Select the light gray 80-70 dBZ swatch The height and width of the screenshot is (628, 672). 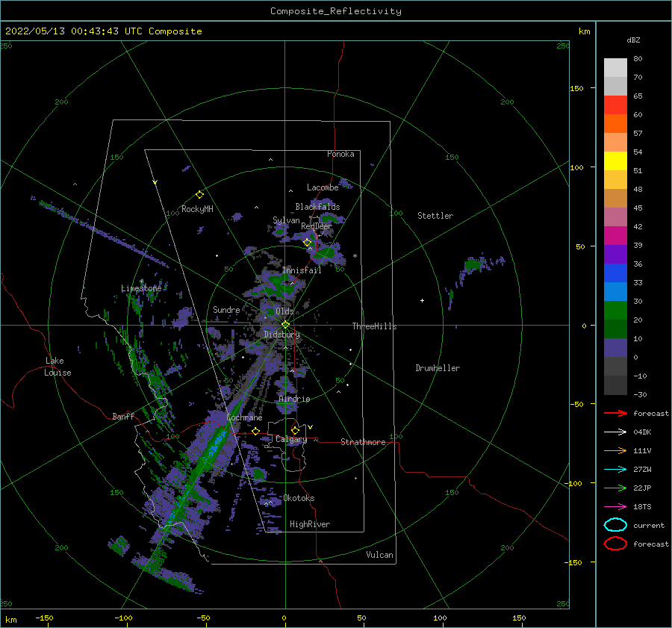(x=615, y=68)
